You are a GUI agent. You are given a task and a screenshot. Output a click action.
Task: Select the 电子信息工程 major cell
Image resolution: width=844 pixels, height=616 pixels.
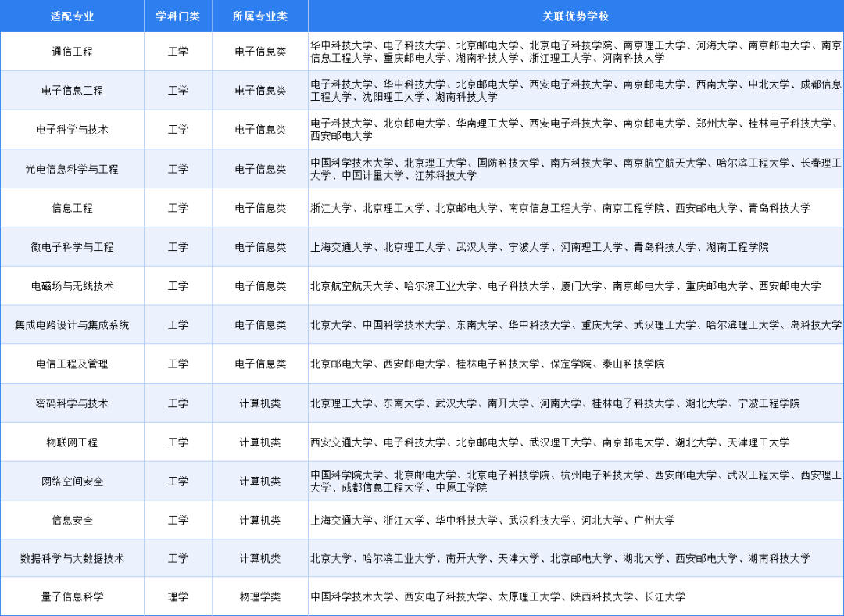tap(73, 91)
